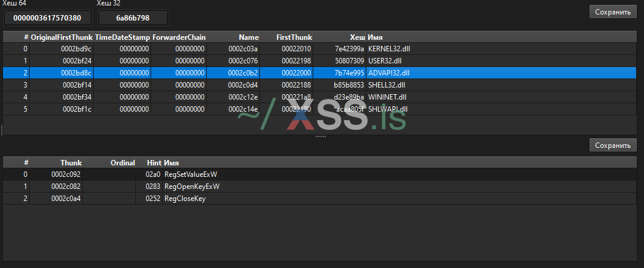Click the Имя column header in imports table
Image resolution: width=644 pixels, height=268 pixels.
tap(501, 37)
